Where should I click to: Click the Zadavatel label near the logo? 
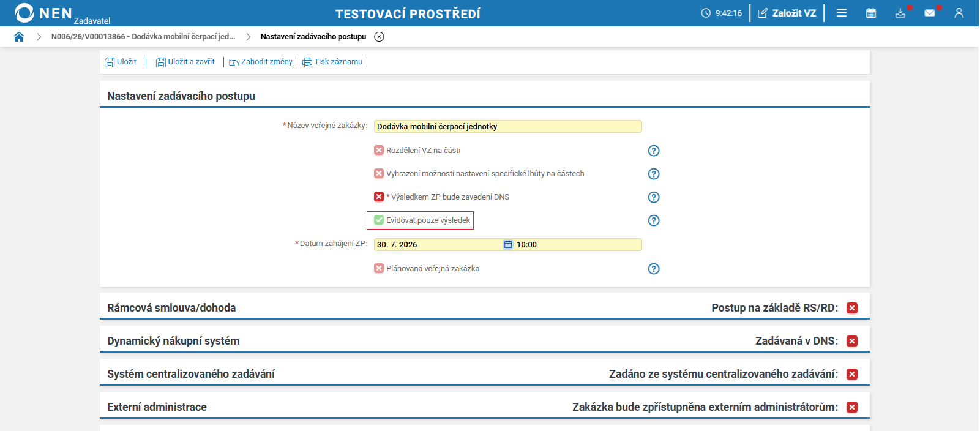click(x=92, y=21)
